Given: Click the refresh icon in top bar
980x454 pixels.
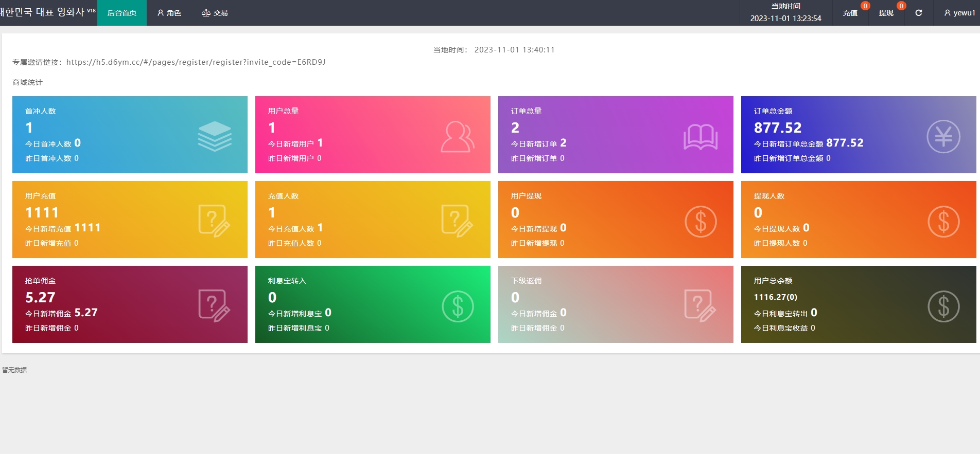Looking at the screenshot, I should (918, 13).
